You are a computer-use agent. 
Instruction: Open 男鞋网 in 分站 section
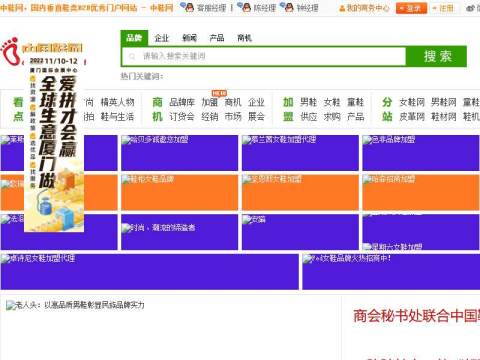click(444, 102)
